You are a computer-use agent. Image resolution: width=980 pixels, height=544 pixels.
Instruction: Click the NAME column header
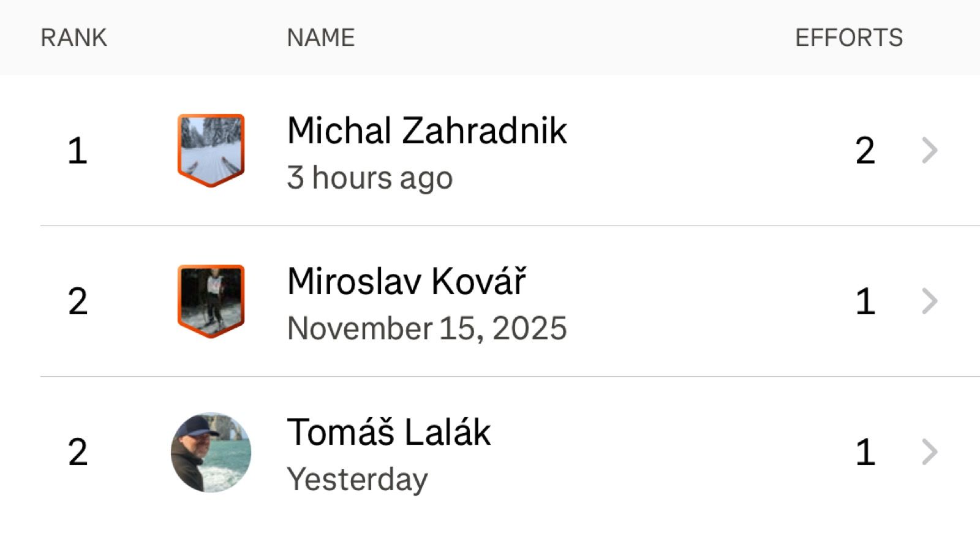click(x=320, y=38)
